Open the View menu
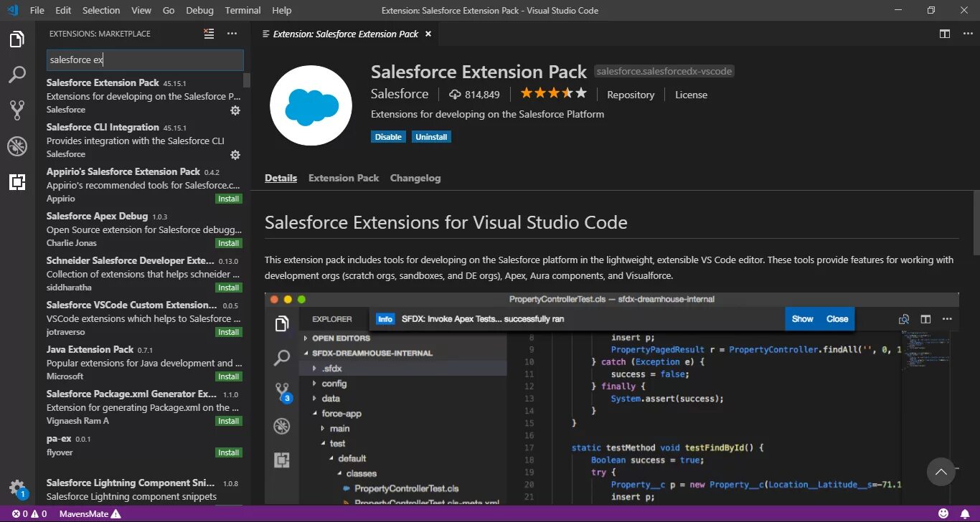This screenshot has width=980, height=522. pyautogui.click(x=141, y=10)
